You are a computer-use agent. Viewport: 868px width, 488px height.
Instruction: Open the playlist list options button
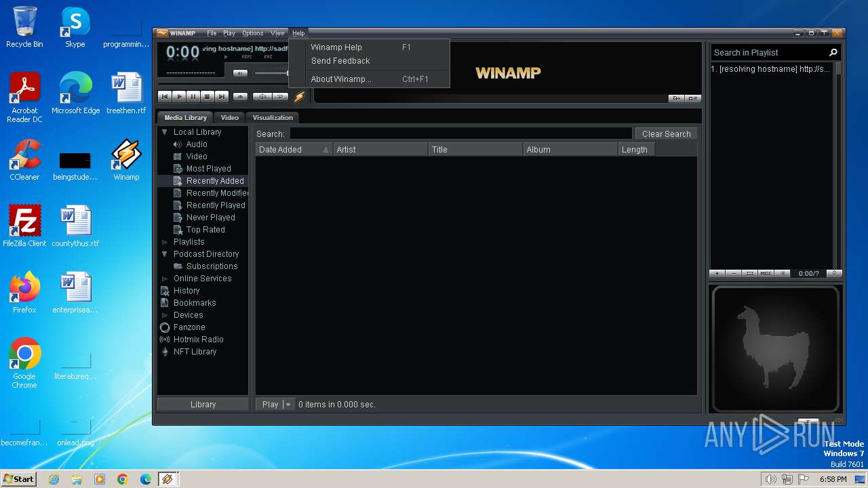click(x=782, y=274)
